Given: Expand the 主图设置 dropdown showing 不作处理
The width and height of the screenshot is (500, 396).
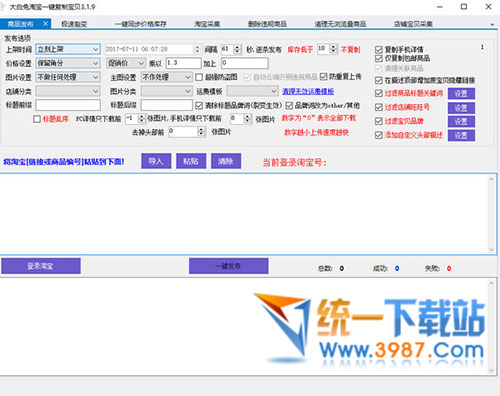Looking at the screenshot, I should click(166, 77).
